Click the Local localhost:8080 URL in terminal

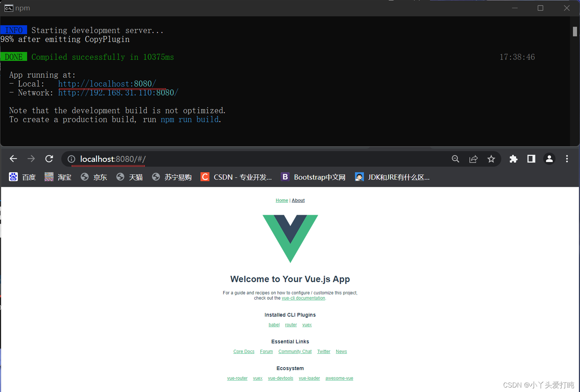[107, 84]
